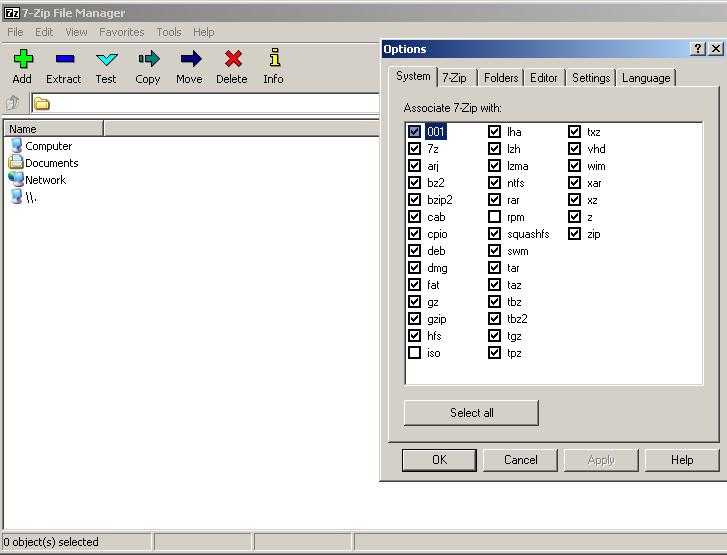Click the Name column header
Image resolution: width=727 pixels, height=555 pixels.
point(54,128)
